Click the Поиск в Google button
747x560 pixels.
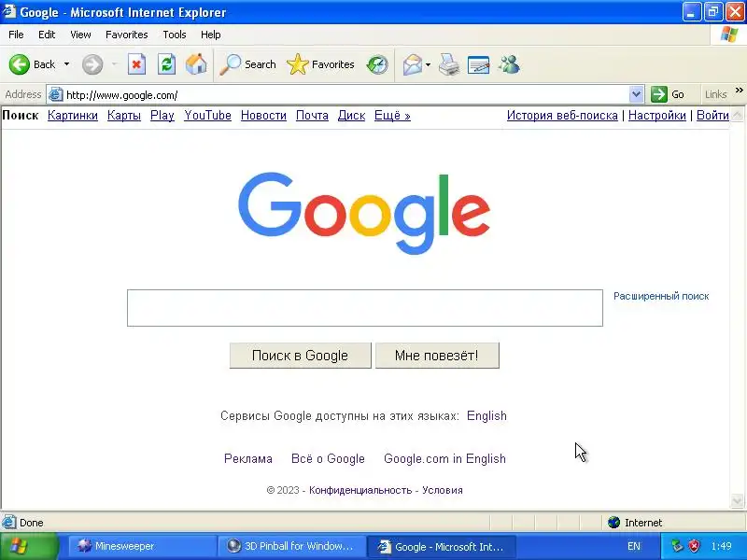click(300, 356)
